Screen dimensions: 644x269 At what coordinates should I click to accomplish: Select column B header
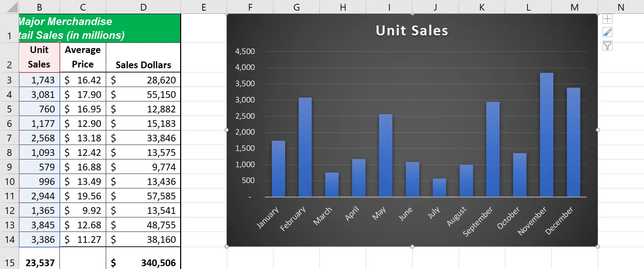tap(39, 7)
